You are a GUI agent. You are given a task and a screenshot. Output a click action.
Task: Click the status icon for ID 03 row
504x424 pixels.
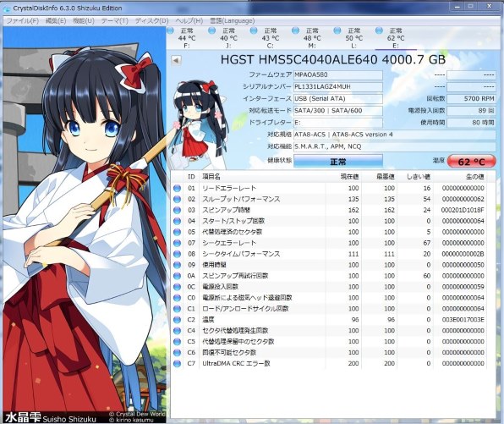point(177,210)
